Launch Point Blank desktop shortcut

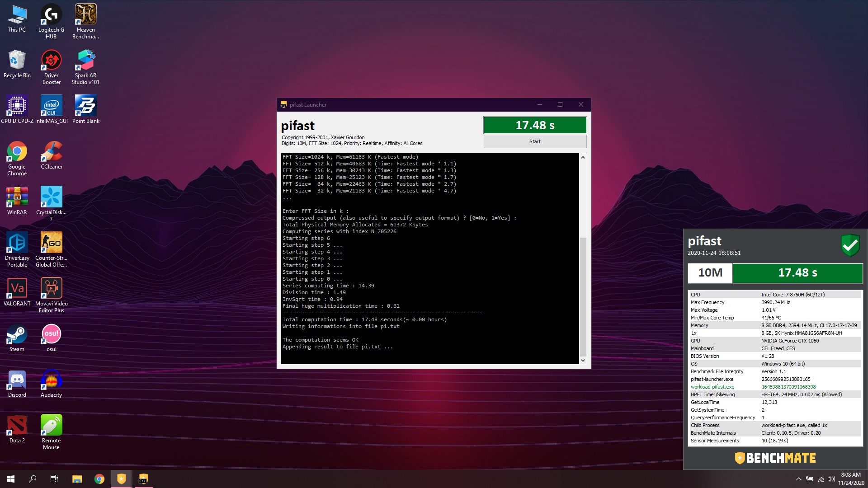tap(85, 110)
